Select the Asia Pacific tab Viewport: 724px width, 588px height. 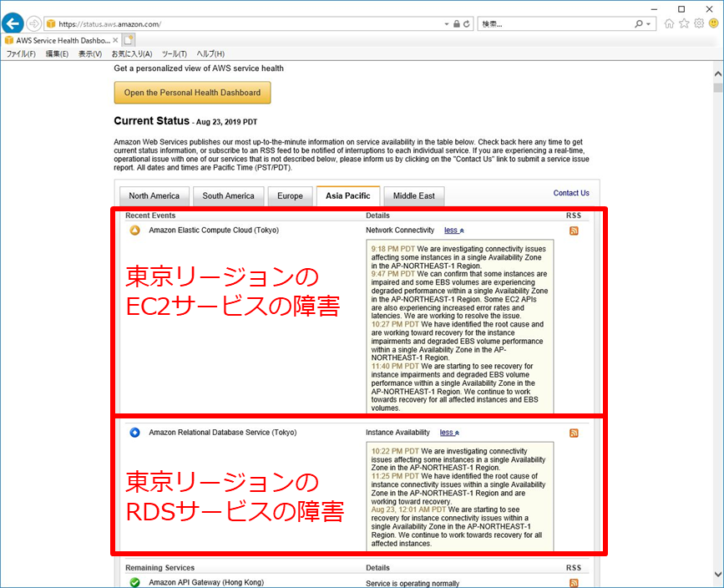coord(347,195)
